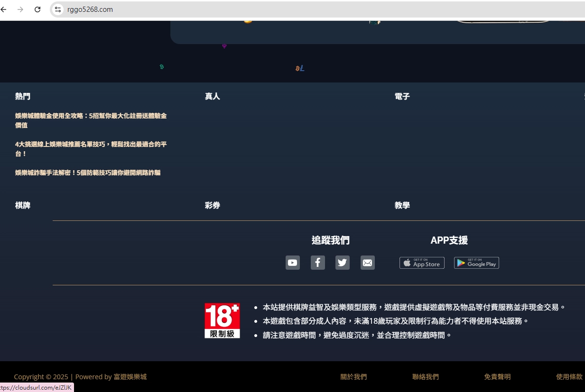The height and width of the screenshot is (392, 585).
Task: Open the 免責聲明 page
Action: pyautogui.click(x=497, y=376)
